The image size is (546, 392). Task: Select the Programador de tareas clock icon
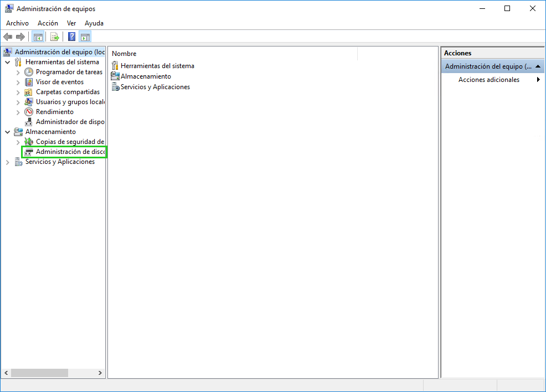[29, 72]
